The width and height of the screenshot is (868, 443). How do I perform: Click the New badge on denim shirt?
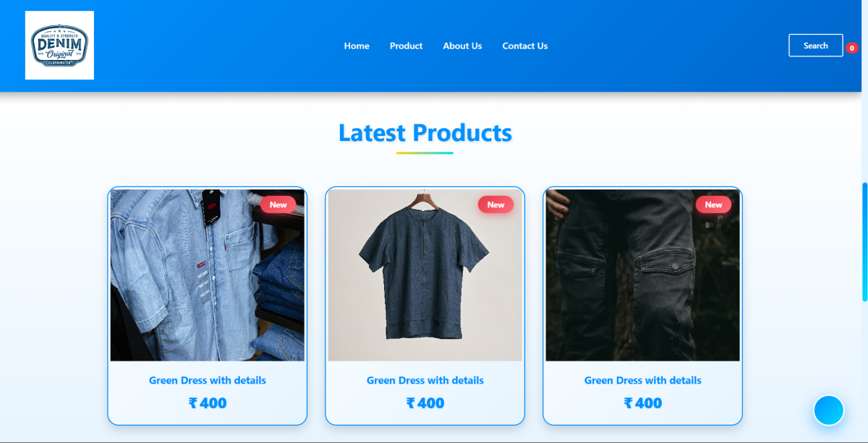click(278, 205)
